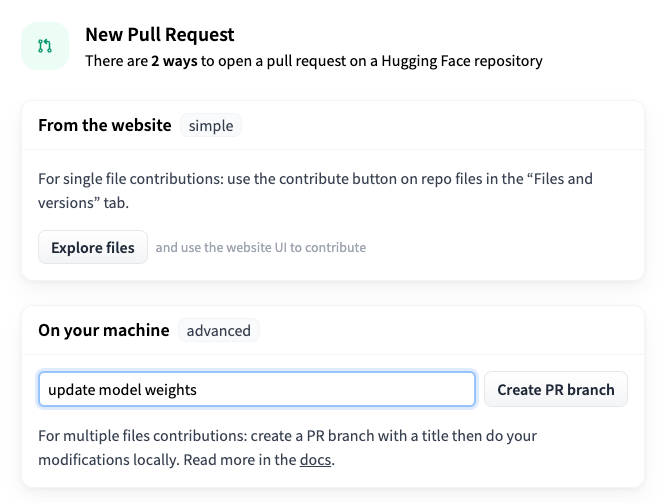Click the Explore files button
This screenshot has width=664, height=503.
coord(93,247)
